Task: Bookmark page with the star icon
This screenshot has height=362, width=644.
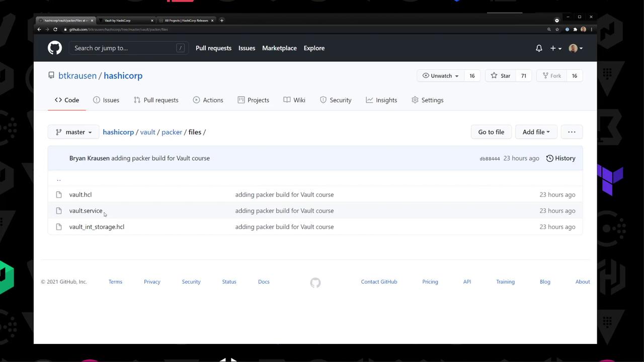Action: click(x=557, y=29)
